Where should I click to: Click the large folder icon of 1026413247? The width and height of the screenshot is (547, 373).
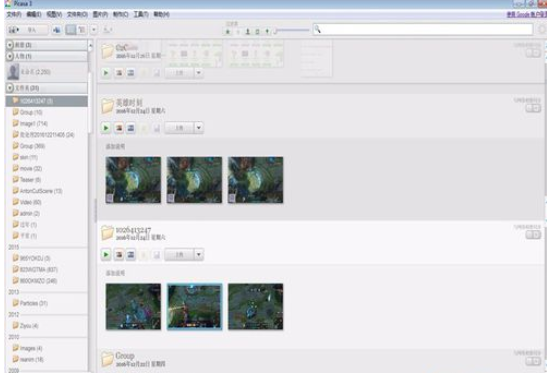pyautogui.click(x=107, y=233)
